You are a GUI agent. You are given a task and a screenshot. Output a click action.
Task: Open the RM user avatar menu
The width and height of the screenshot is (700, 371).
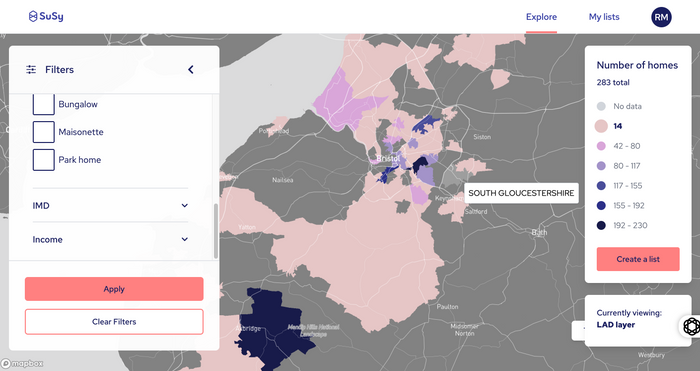pyautogui.click(x=661, y=17)
